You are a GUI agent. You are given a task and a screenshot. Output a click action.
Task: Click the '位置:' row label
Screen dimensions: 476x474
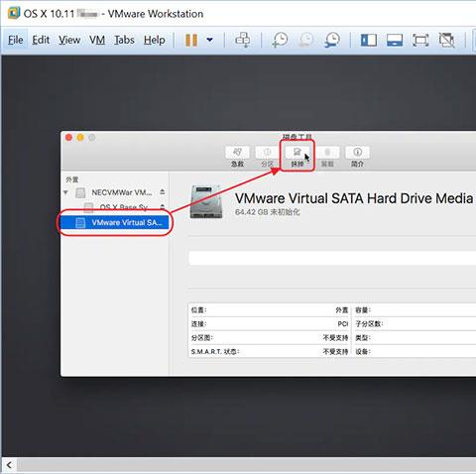pyautogui.click(x=198, y=310)
